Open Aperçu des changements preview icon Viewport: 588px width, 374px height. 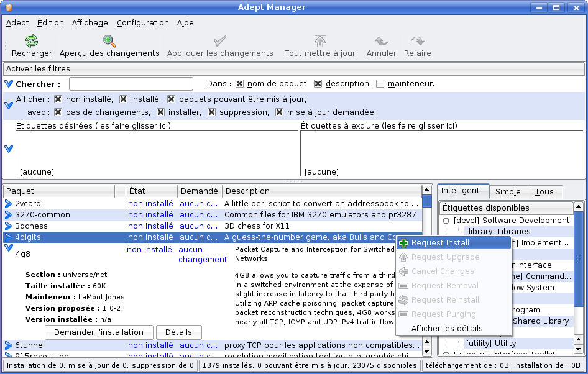pos(109,41)
